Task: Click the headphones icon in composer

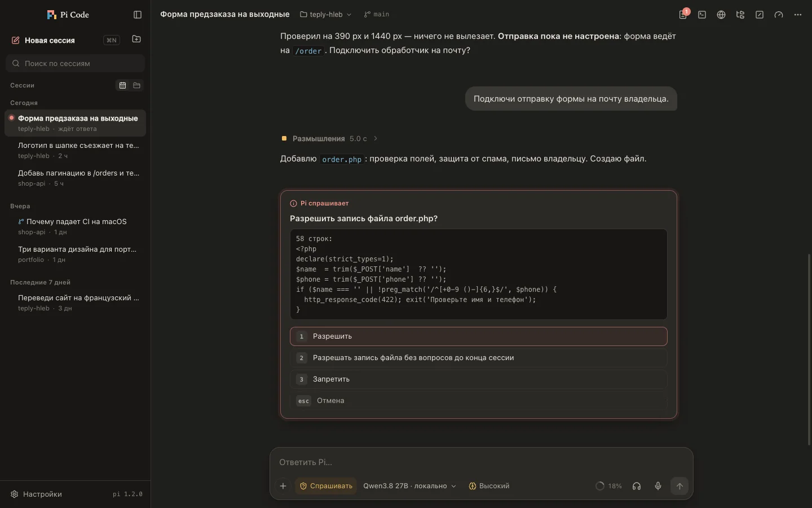Action: (x=637, y=486)
